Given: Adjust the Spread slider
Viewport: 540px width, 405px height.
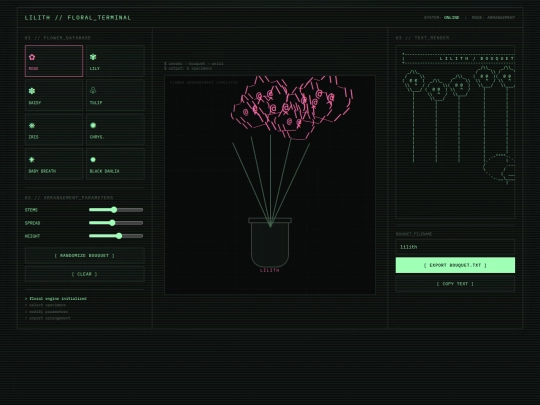Looking at the screenshot, I should click(116, 223).
